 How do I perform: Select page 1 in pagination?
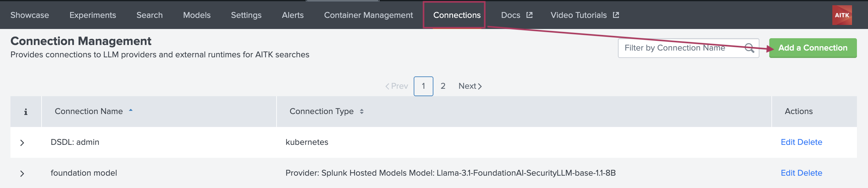423,86
